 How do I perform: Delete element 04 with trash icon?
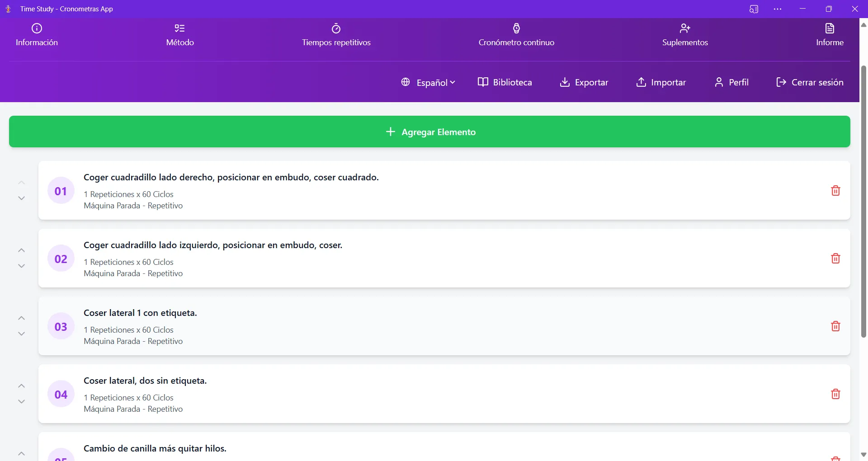point(835,394)
